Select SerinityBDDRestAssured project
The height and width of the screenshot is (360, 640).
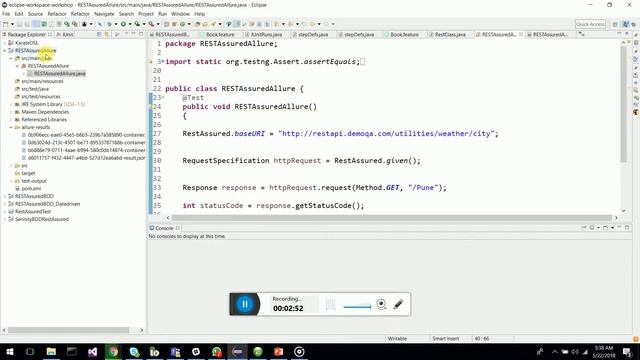point(42,219)
